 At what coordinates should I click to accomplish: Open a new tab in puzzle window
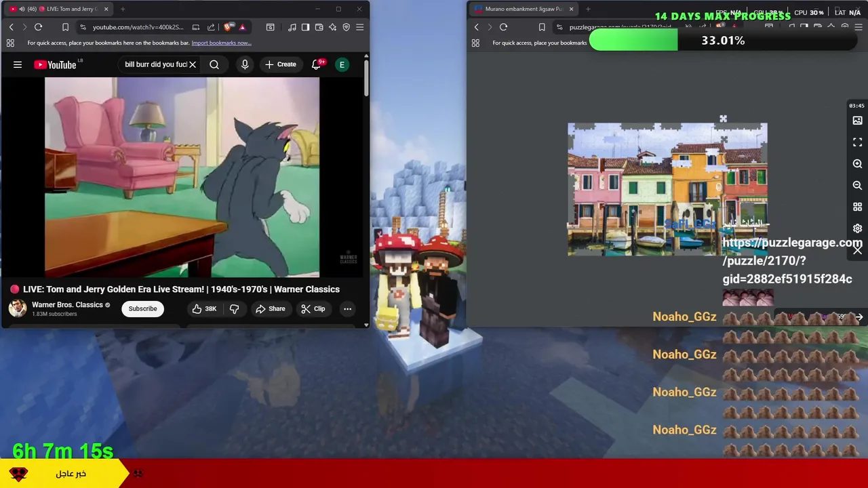pos(587,9)
